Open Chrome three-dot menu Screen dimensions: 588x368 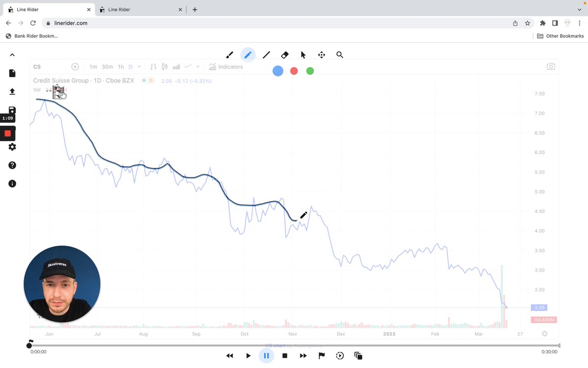[x=579, y=23]
